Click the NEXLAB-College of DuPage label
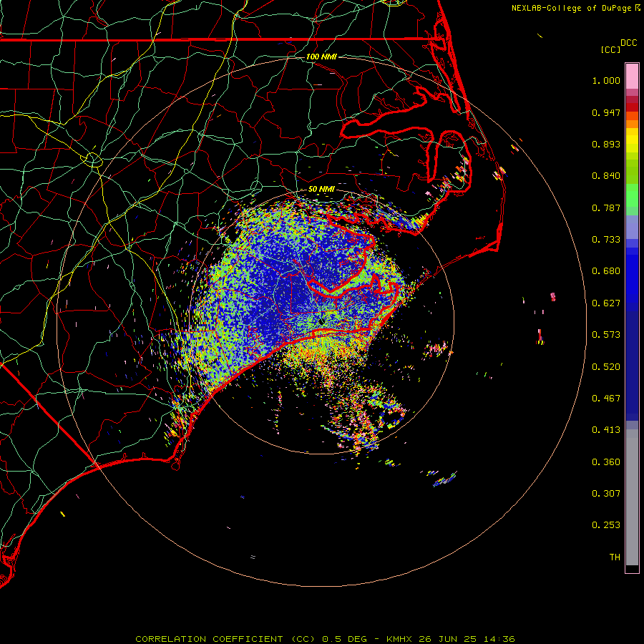Viewport: 644px width, 644px height. click(x=571, y=8)
